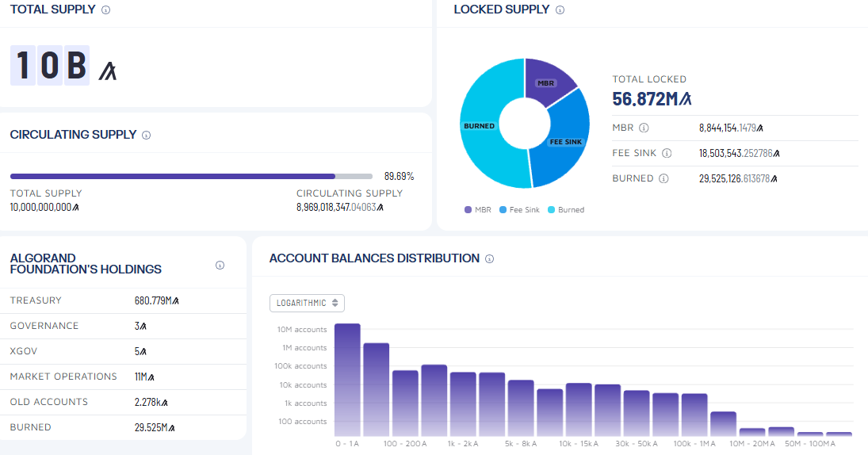Click the Burned row info icon in Locked Supply
Viewport: 868px width, 455px height.
pyautogui.click(x=663, y=179)
